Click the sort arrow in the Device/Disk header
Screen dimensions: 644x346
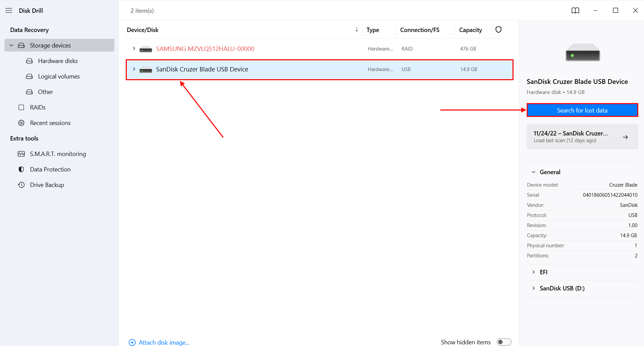tap(357, 30)
